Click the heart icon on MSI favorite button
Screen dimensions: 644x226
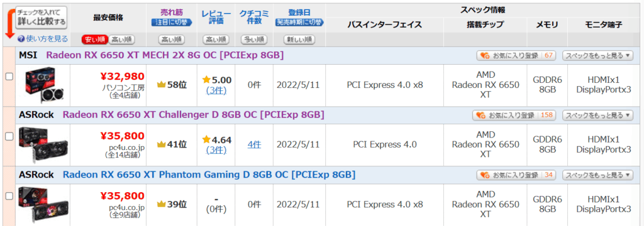point(485,56)
